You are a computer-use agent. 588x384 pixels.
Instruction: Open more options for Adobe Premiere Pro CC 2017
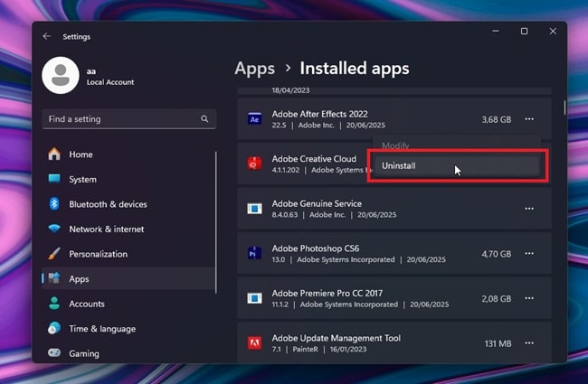[x=529, y=298]
